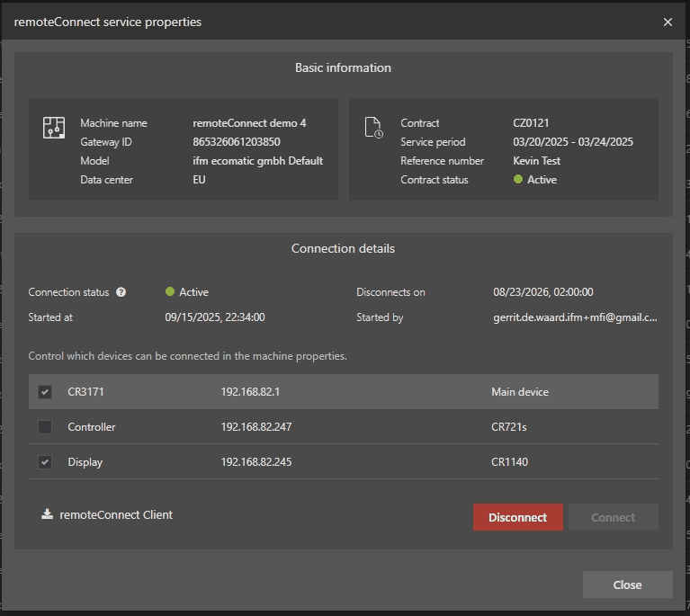Uncheck the Display device checkbox
This screenshot has width=690, height=616.
(45, 462)
